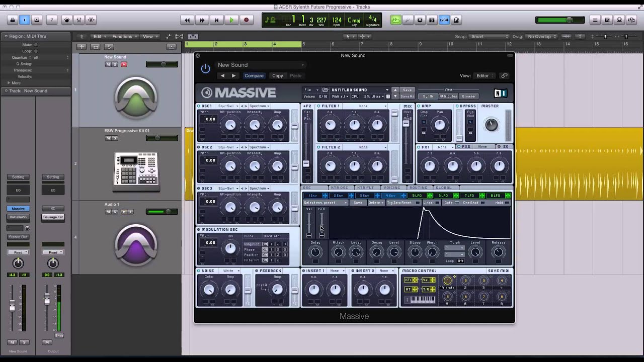644x362 pixels.
Task: Toggle the Inspector button in control bar
Action: coord(25,20)
